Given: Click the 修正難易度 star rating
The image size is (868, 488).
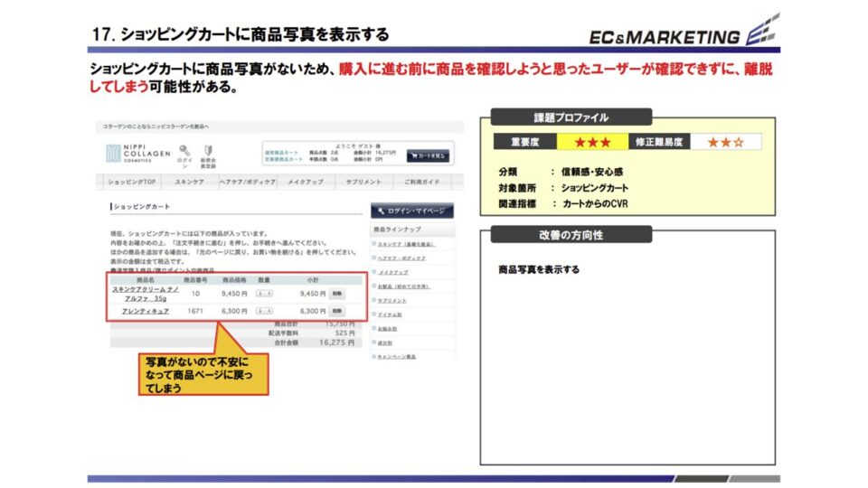Looking at the screenshot, I should [726, 142].
